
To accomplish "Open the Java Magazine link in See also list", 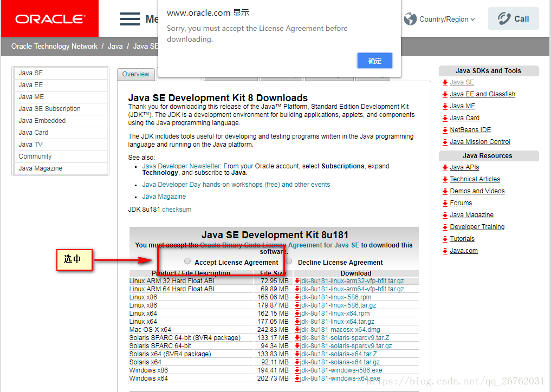I will pyautogui.click(x=164, y=197).
